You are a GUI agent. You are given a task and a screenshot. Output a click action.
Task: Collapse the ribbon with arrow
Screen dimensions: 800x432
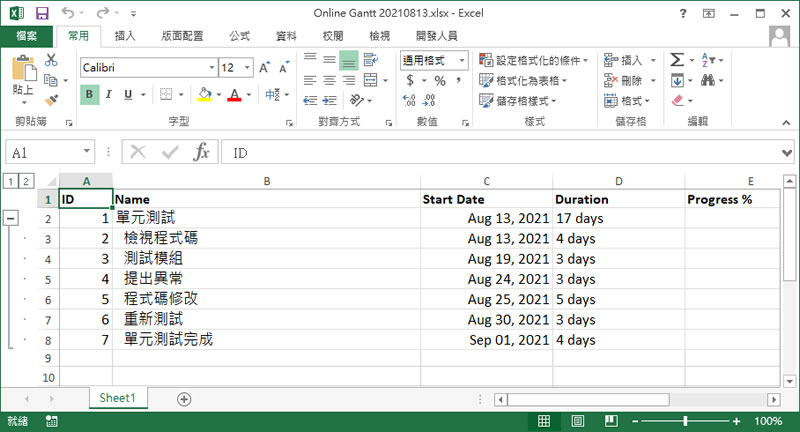click(x=786, y=122)
